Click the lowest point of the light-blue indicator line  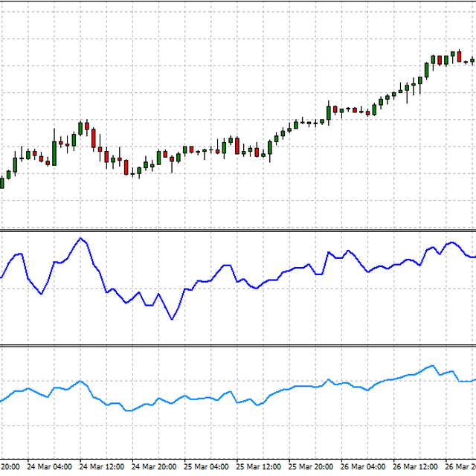[126, 411]
